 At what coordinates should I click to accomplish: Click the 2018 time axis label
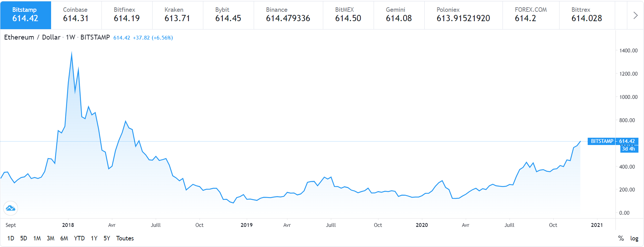tap(68, 225)
